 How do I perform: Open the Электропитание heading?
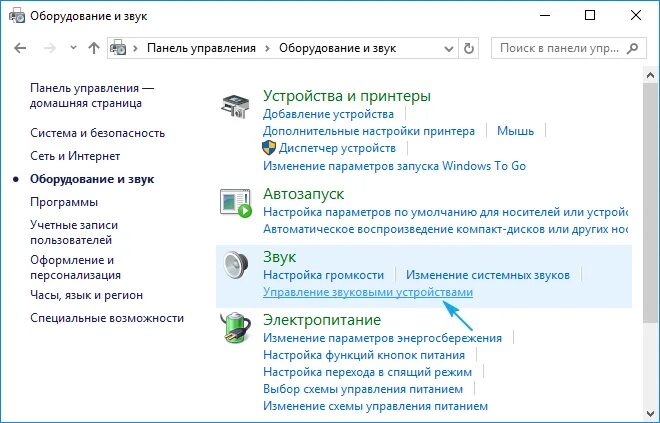pos(322,320)
